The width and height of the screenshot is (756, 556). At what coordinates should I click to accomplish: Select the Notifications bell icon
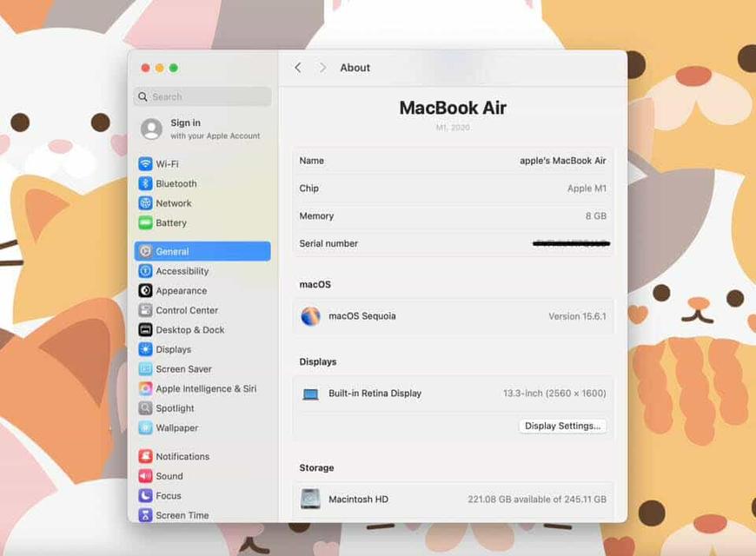[x=146, y=456]
